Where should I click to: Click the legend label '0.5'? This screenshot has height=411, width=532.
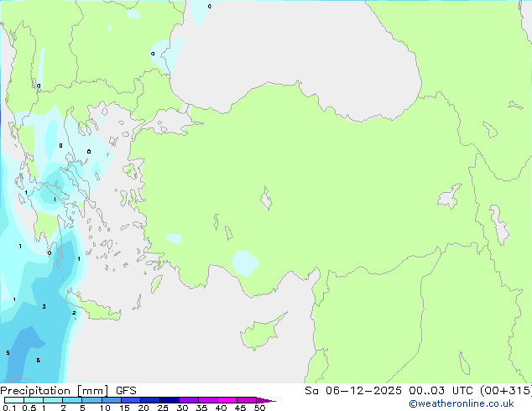pyautogui.click(x=29, y=408)
